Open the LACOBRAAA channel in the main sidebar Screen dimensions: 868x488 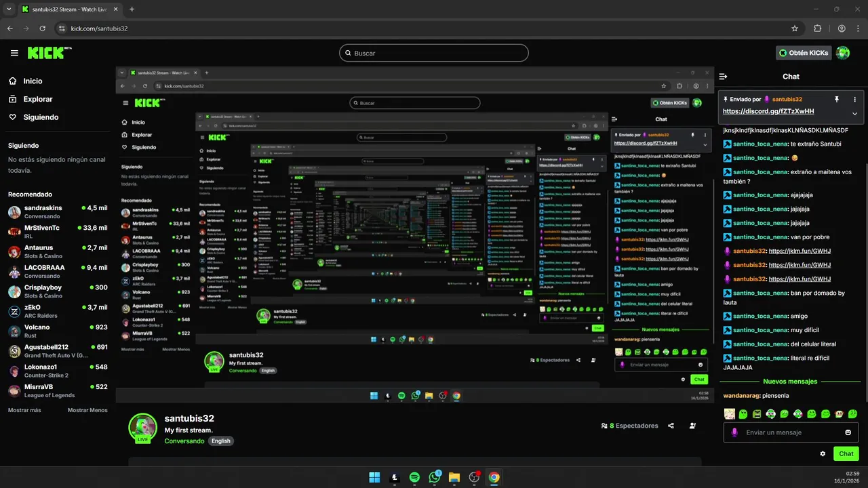coord(58,271)
